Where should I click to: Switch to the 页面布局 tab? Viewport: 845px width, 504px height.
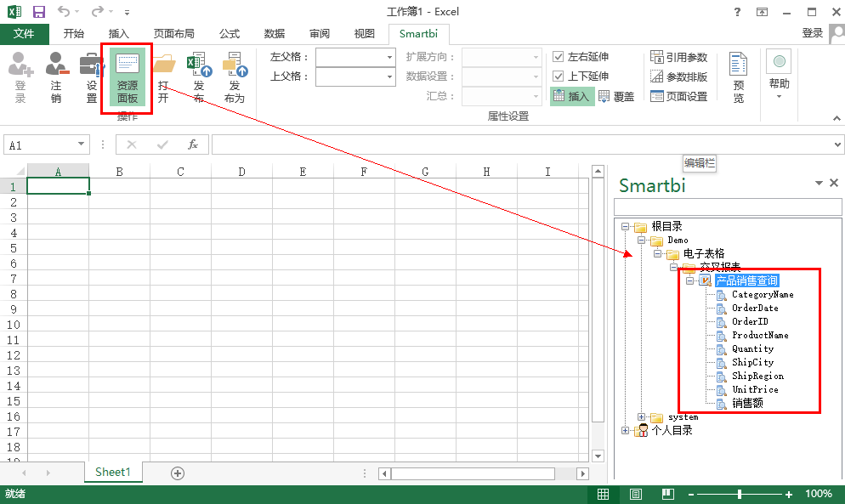173,33
